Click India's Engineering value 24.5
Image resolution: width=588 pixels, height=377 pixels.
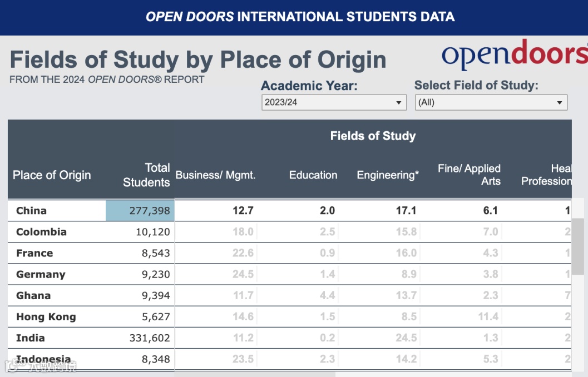pos(406,338)
